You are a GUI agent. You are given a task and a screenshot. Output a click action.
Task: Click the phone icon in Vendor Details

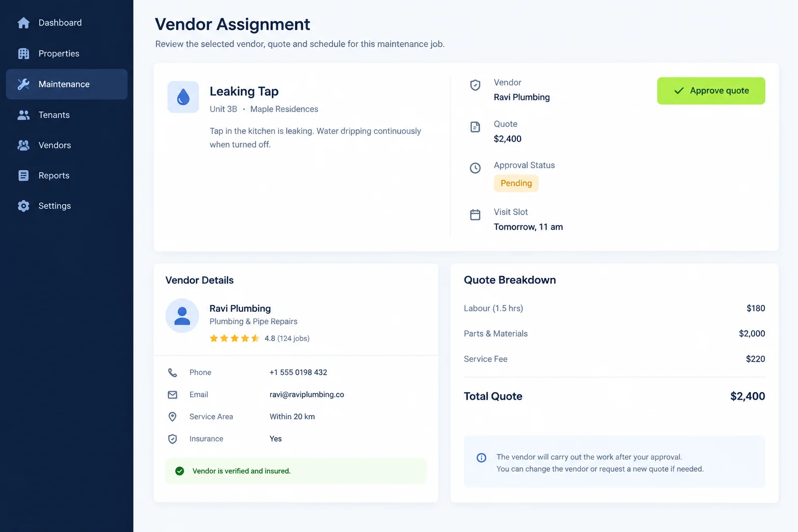[x=172, y=373]
